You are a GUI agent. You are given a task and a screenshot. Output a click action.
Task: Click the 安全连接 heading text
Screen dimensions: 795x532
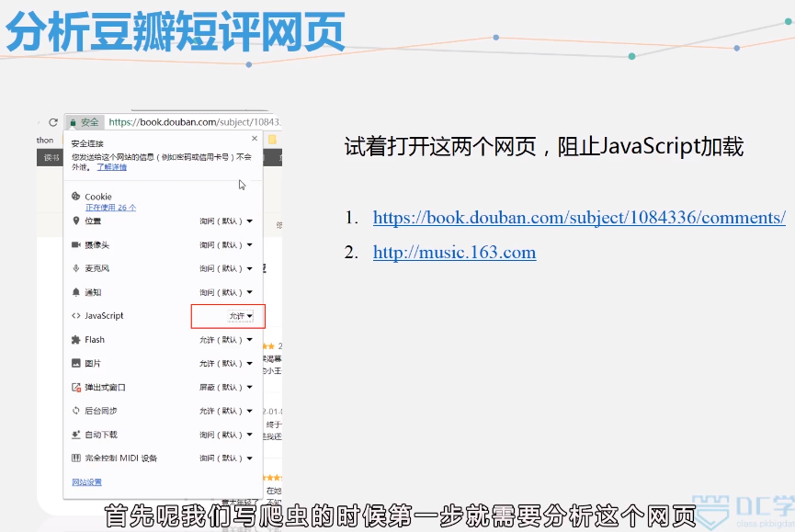tap(87, 143)
